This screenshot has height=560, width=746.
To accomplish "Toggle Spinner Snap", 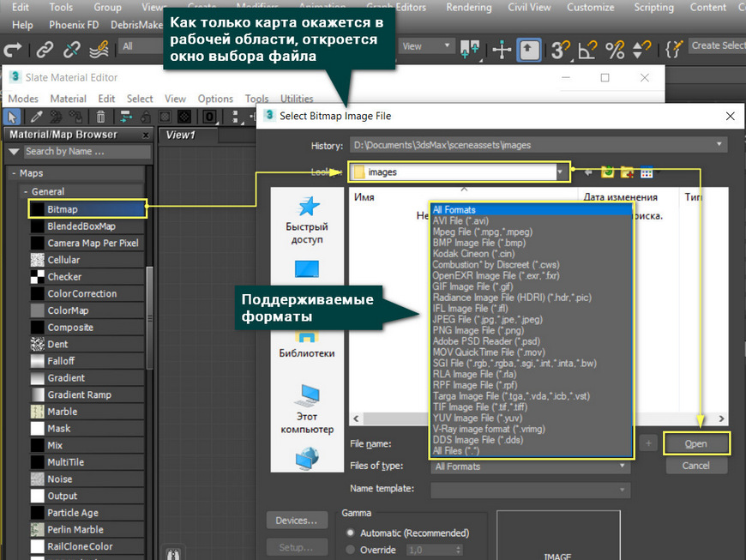I will tap(641, 49).
